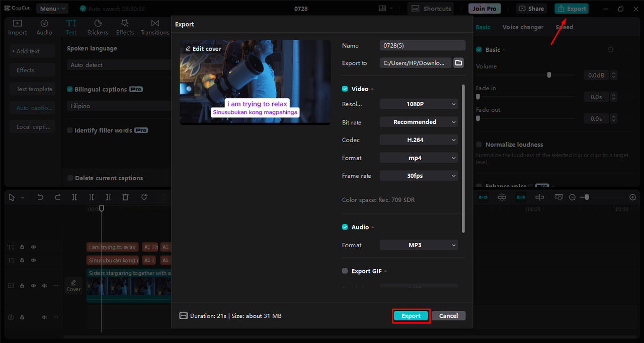The image size is (644, 343).
Task: Toggle the Basic audio checkbox
Action: [x=479, y=49]
